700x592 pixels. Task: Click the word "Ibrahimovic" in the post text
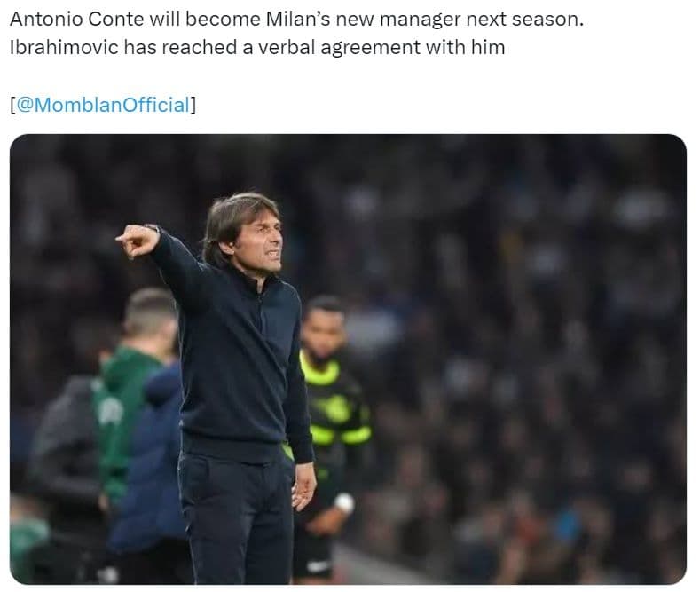pos(64,47)
